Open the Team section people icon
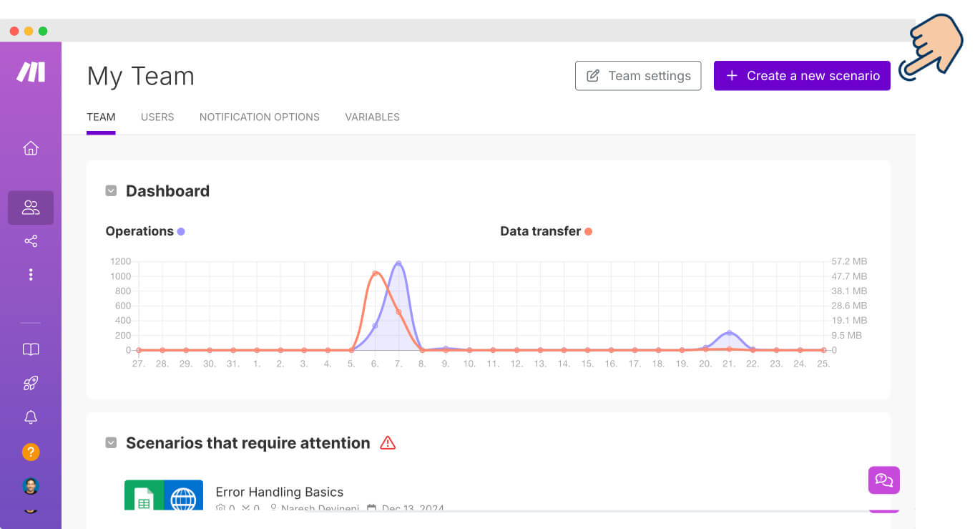Screen dimensions: 980x529 [x=31, y=208]
